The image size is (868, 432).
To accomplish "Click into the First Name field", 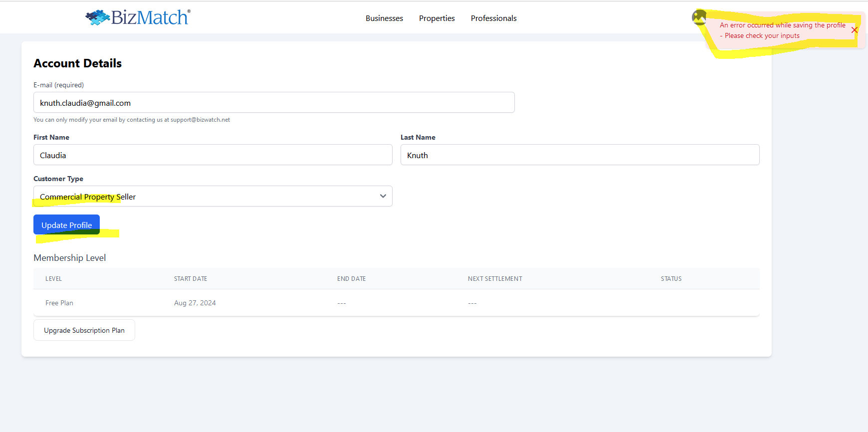I will coord(213,155).
